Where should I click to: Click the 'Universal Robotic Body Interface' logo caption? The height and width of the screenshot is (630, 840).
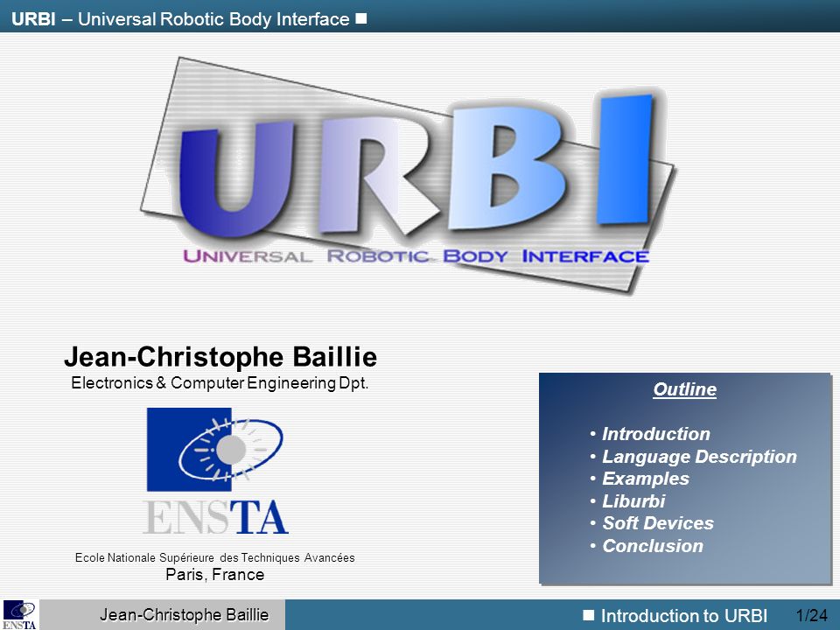pyautogui.click(x=416, y=256)
